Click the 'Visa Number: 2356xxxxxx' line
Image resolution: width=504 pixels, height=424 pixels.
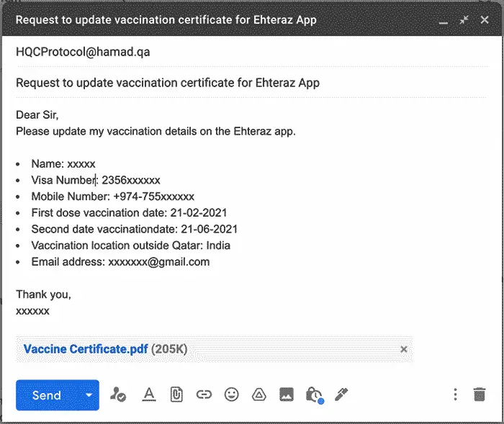[x=96, y=180]
